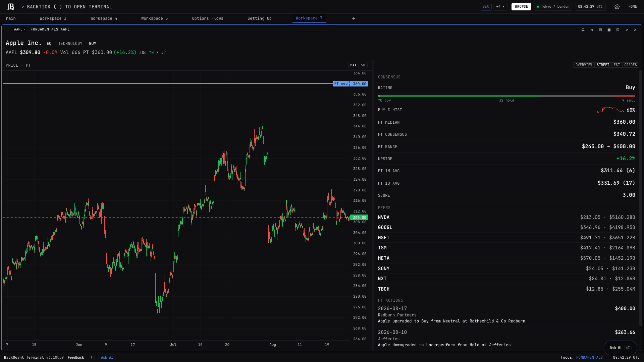The width and height of the screenshot is (644, 362).
Task: Select the Workspace 5 tab
Action: coord(154,18)
